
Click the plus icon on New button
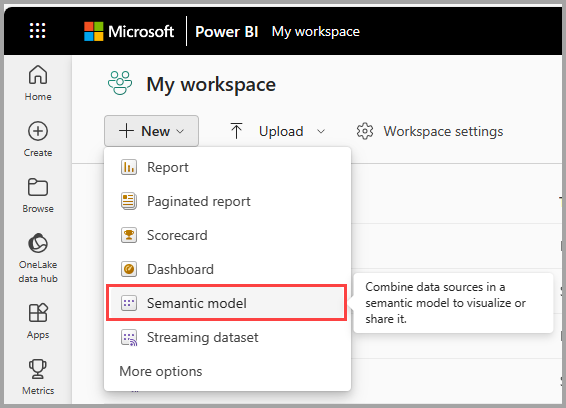126,131
